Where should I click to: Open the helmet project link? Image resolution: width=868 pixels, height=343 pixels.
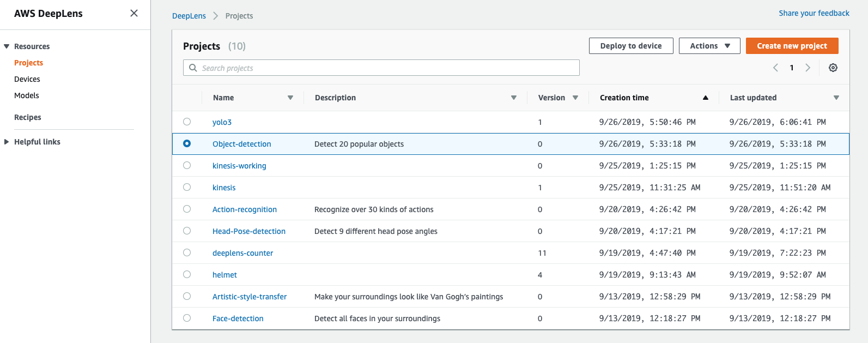coord(224,275)
